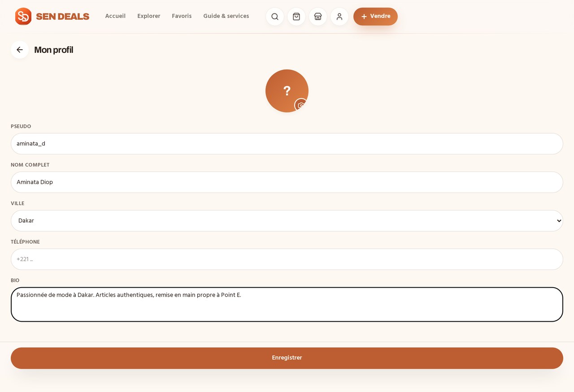574x392 pixels.
Task: Go back using the arrow icon
Action: pos(20,50)
